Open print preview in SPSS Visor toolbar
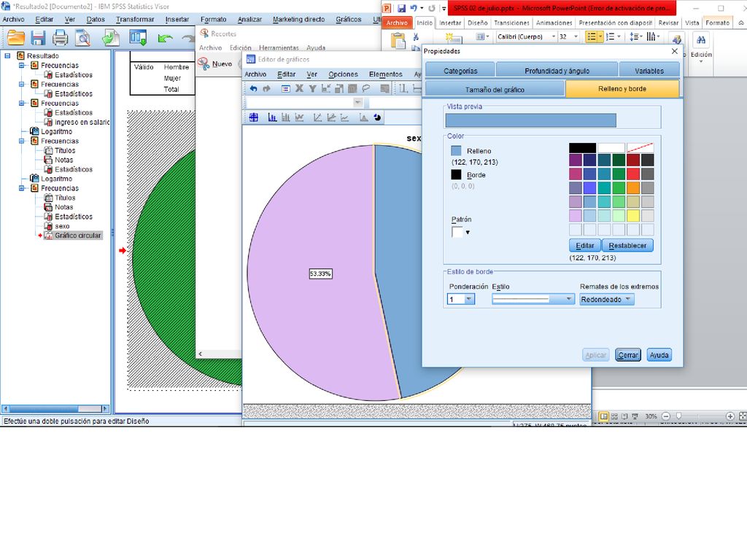 tap(83, 38)
